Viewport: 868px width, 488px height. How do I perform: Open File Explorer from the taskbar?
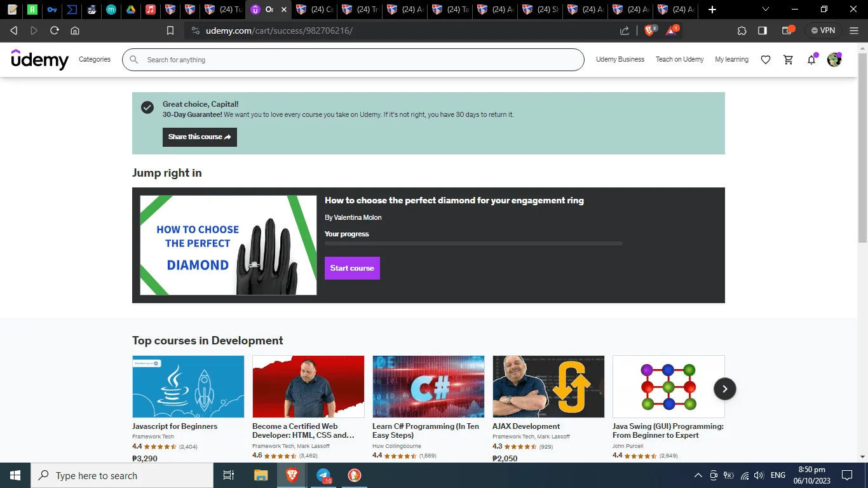(261, 475)
